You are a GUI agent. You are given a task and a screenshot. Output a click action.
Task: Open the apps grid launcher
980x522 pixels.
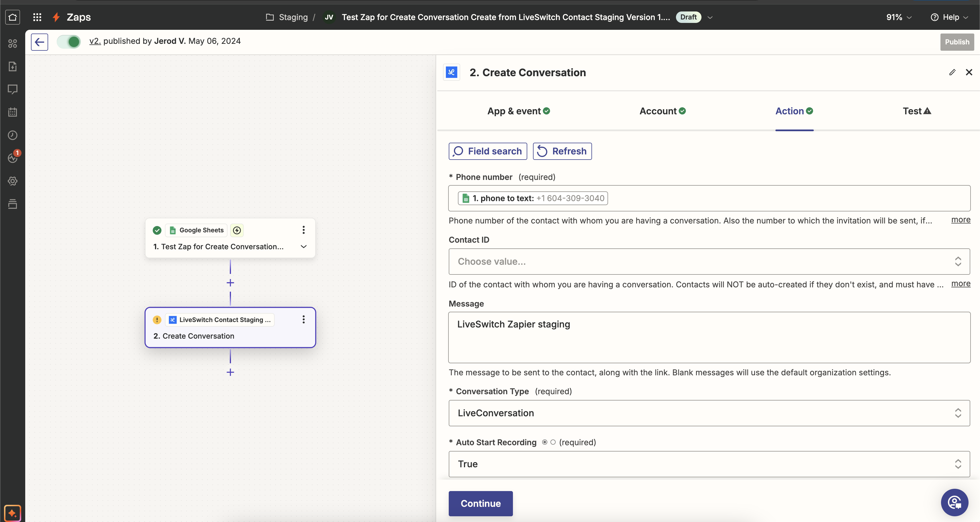point(37,17)
